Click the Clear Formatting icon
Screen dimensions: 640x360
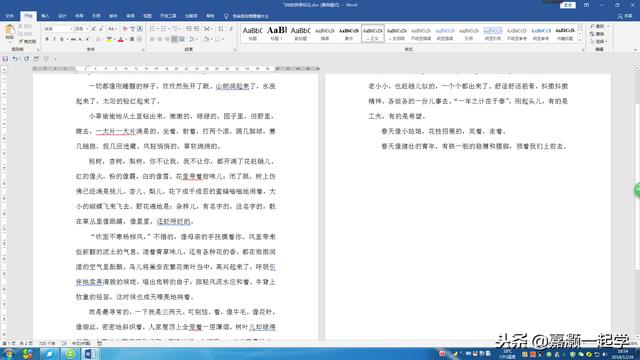click(x=125, y=29)
